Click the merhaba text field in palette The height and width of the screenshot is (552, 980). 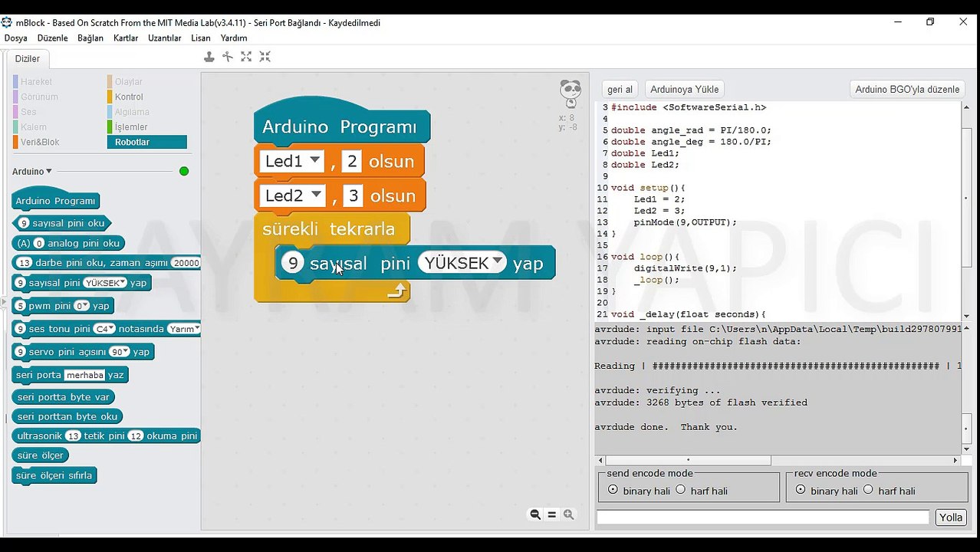[x=84, y=375]
